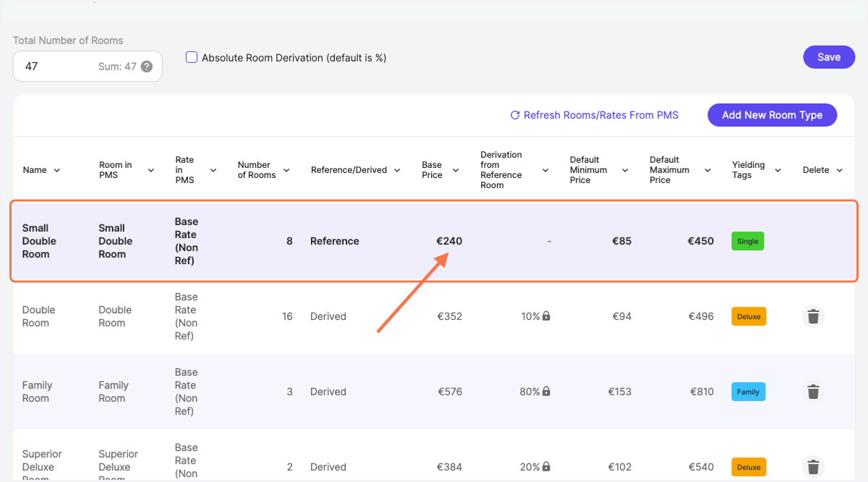
Task: Delete the Double Room row
Action: (813, 316)
